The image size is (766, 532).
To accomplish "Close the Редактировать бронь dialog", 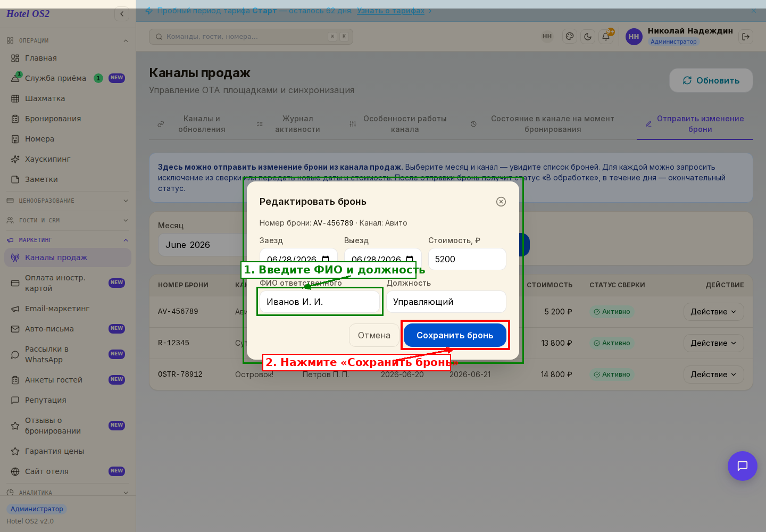I will pyautogui.click(x=501, y=202).
